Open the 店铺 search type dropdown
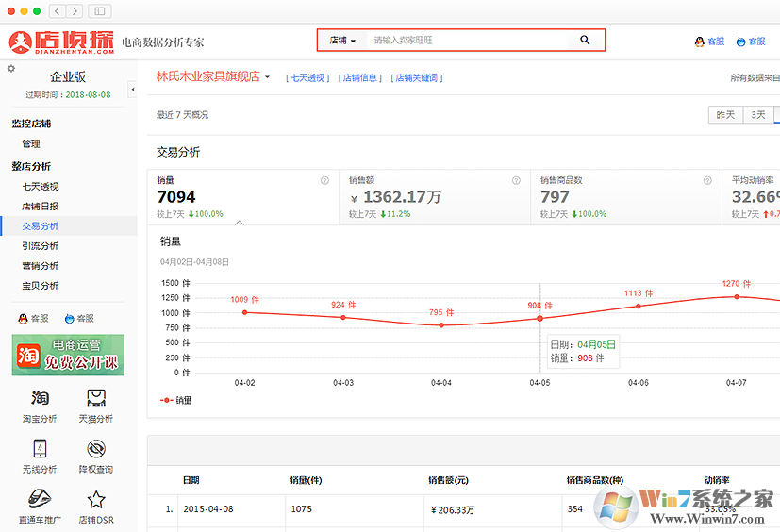Screen dimensions: 780x532 (x=342, y=41)
